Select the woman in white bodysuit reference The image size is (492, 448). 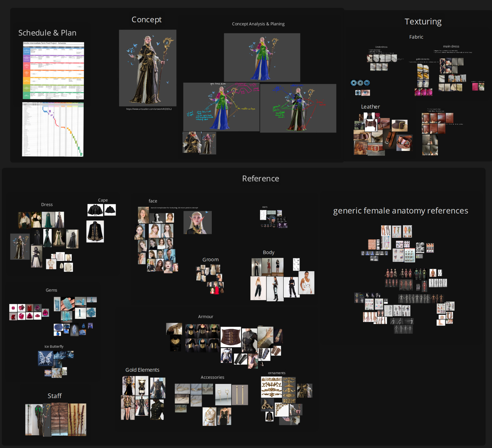tap(306, 283)
